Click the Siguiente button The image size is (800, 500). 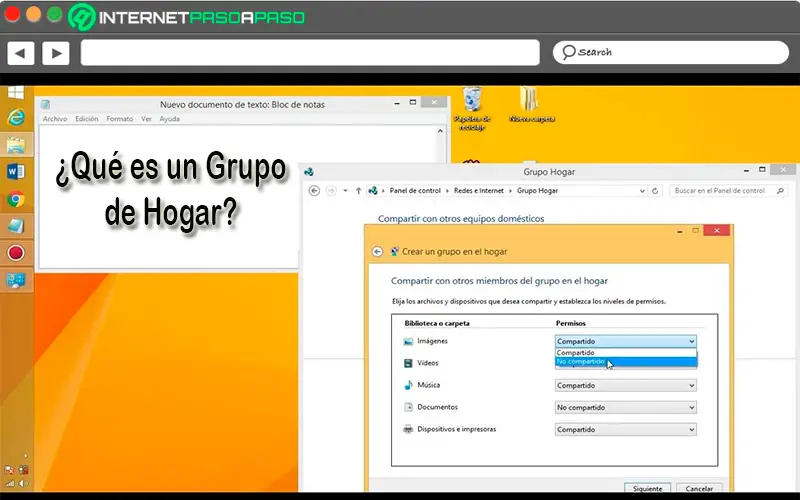[647, 488]
